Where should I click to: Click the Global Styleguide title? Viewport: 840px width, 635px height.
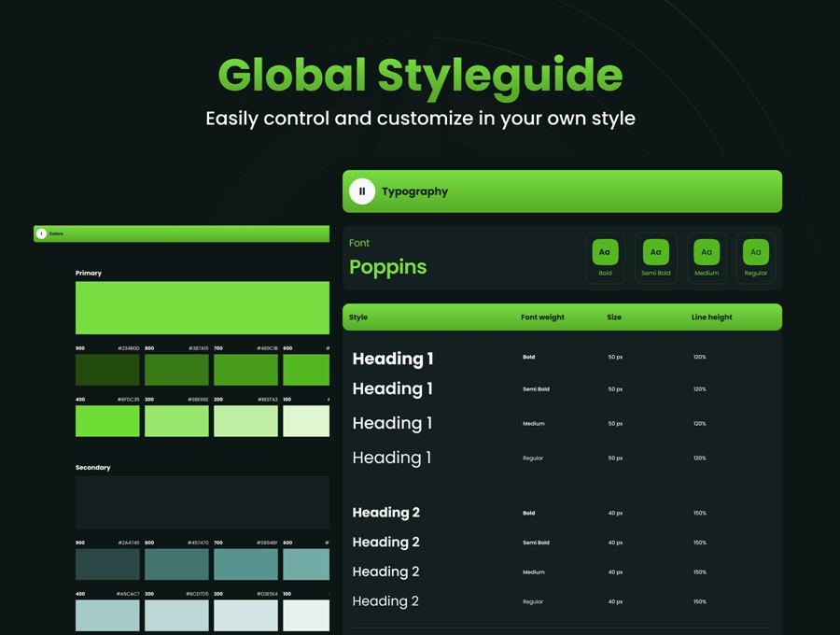point(420,75)
